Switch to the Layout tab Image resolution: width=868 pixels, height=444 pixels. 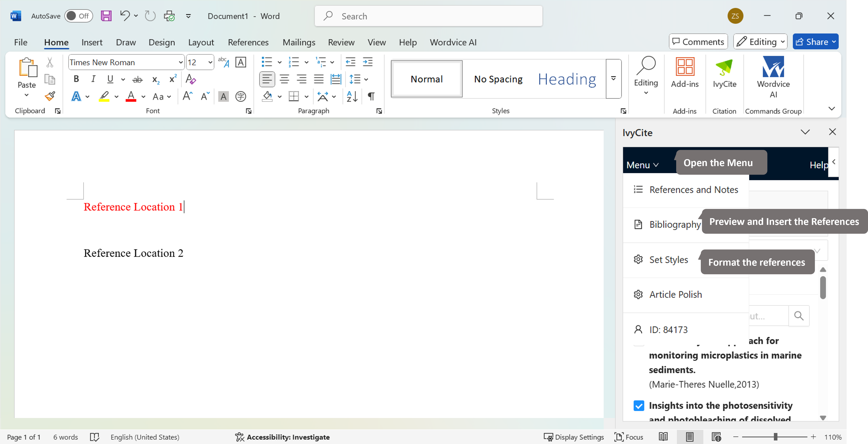point(201,42)
